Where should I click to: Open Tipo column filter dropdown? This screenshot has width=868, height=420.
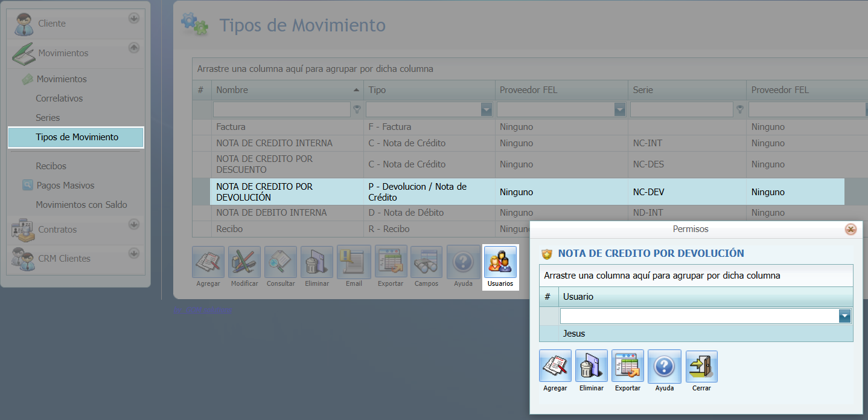pos(487,109)
